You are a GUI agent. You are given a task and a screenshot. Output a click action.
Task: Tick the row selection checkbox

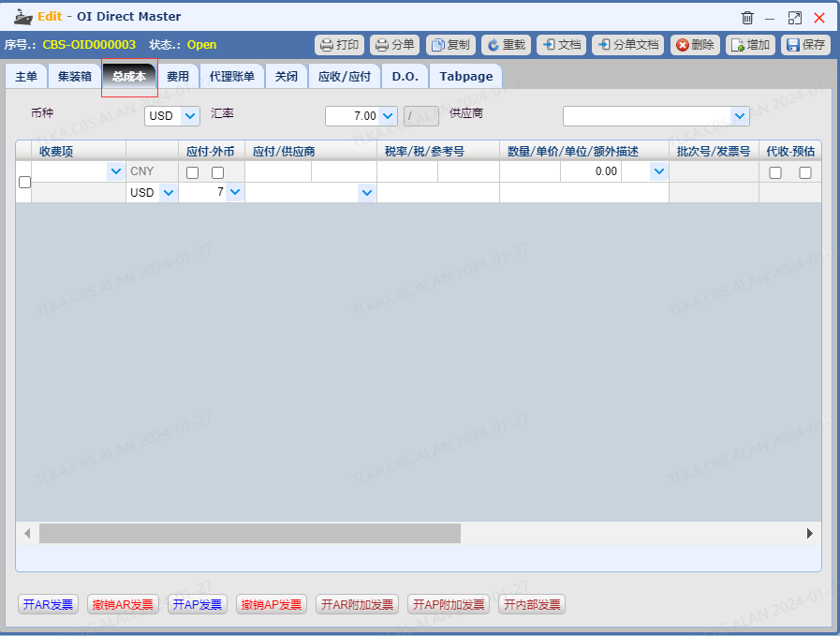pos(24,182)
